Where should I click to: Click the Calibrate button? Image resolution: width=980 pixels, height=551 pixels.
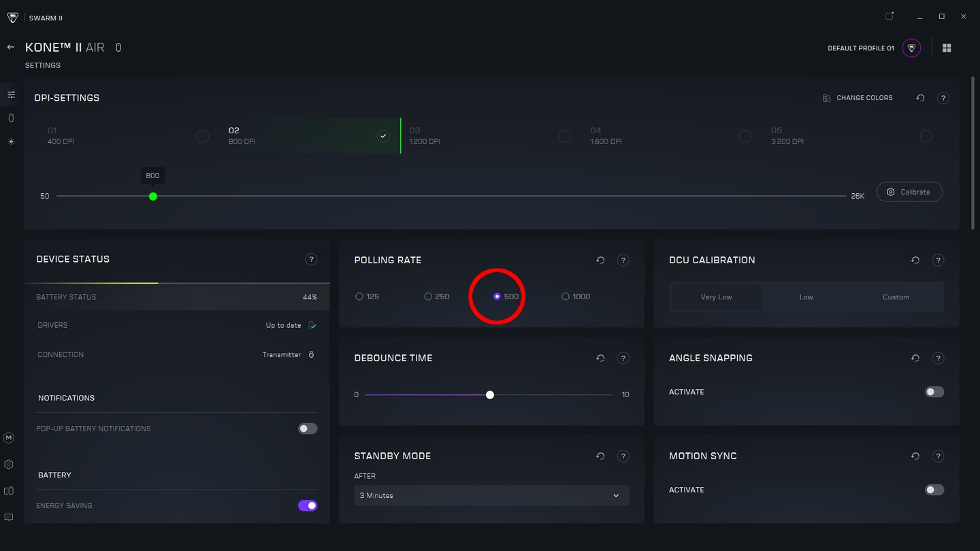click(909, 192)
